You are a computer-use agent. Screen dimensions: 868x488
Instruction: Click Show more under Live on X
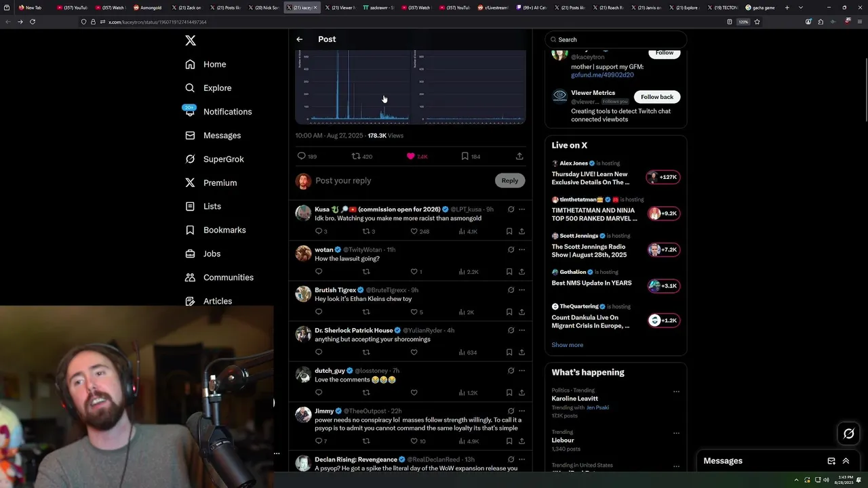[568, 345]
